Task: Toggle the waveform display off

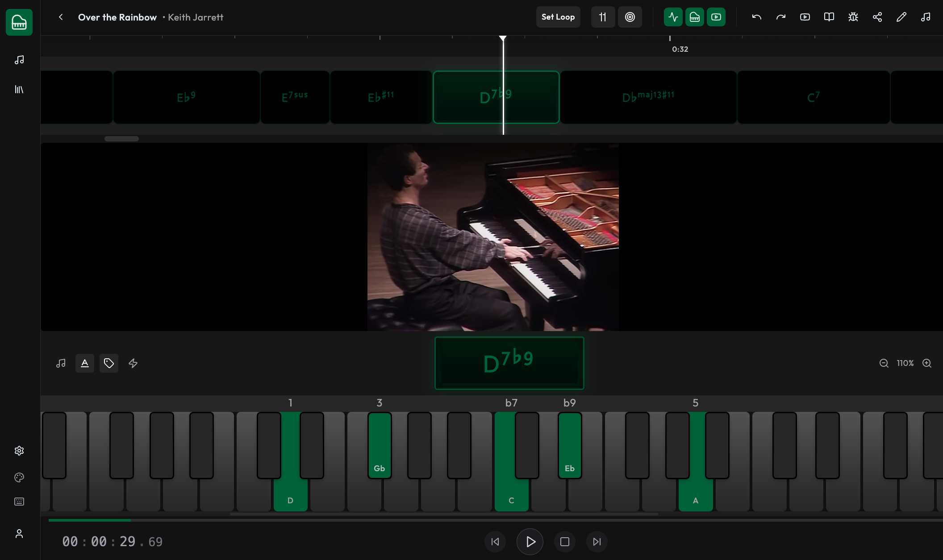Action: click(673, 17)
